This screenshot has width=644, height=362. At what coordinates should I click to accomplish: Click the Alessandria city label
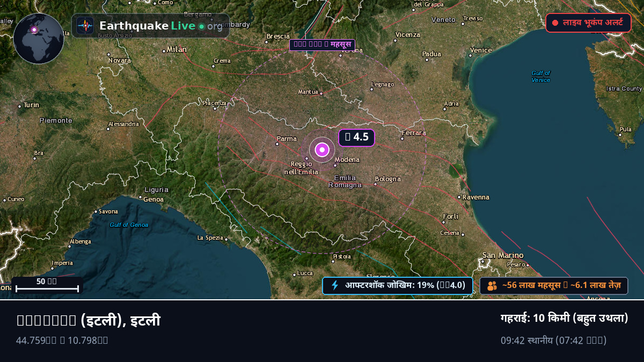[x=123, y=124]
